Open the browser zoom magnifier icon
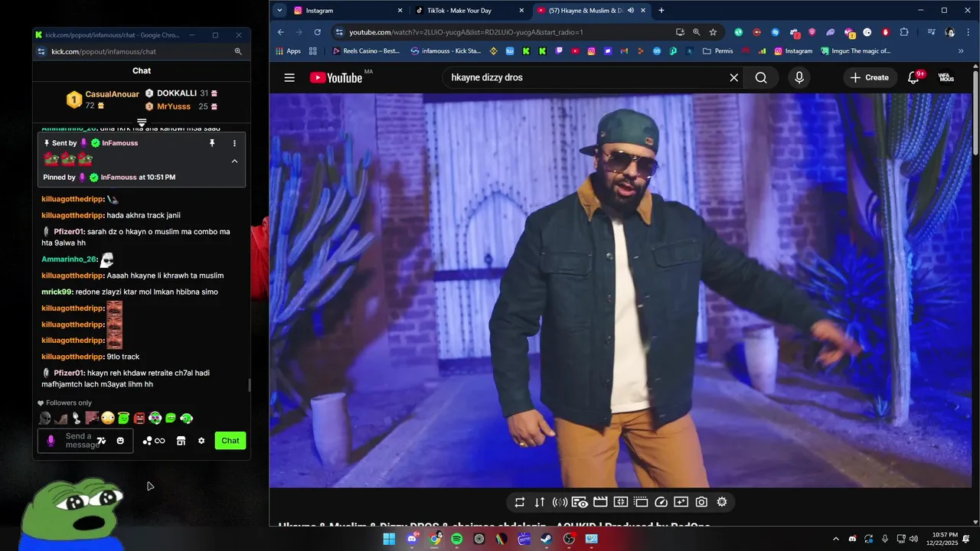Image resolution: width=980 pixels, height=551 pixels. click(x=697, y=32)
